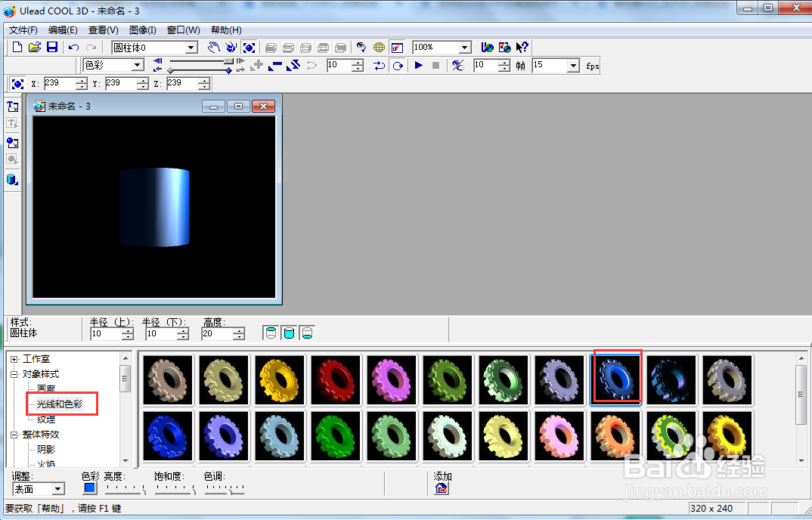
Task: Collapse the 整体特效 tree node
Action: [x=14, y=435]
